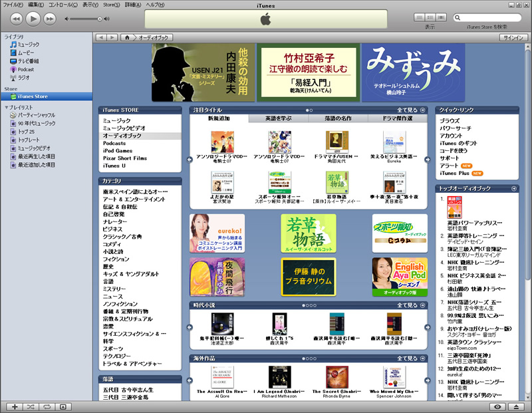Toggle shuffle button in bottom bar
Viewport: 532px width, 413px height.
pyautogui.click(x=31, y=407)
